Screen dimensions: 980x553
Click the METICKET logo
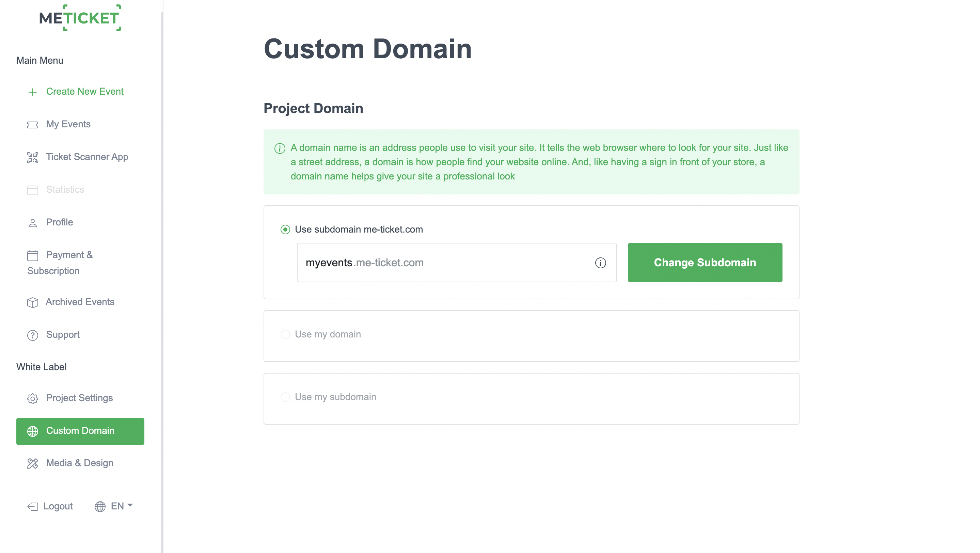80,18
